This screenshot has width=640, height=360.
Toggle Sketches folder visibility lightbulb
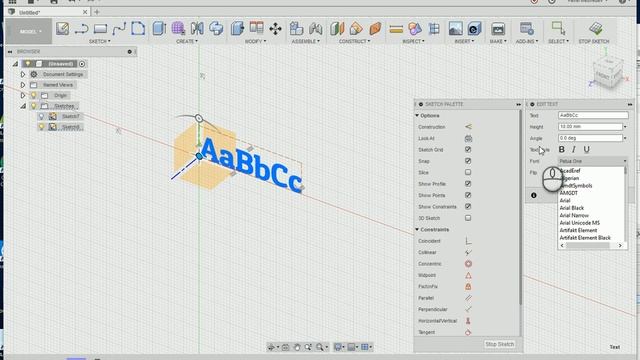[33, 106]
